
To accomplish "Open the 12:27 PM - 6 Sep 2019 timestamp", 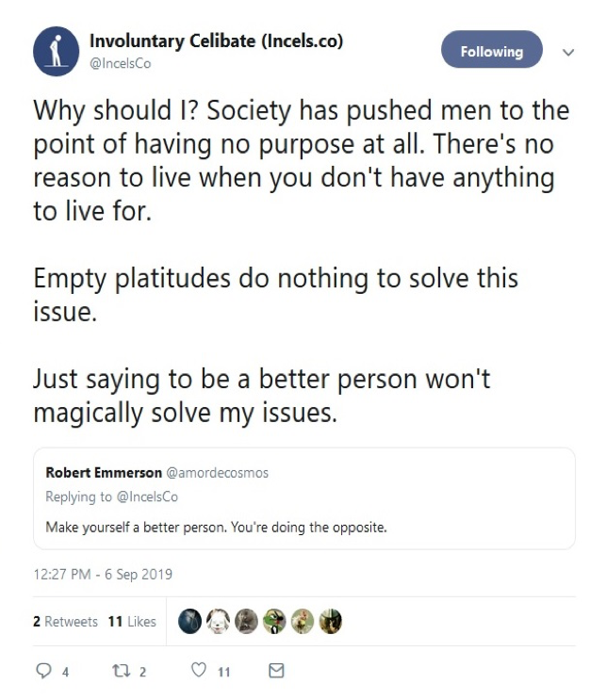I will (x=103, y=574).
